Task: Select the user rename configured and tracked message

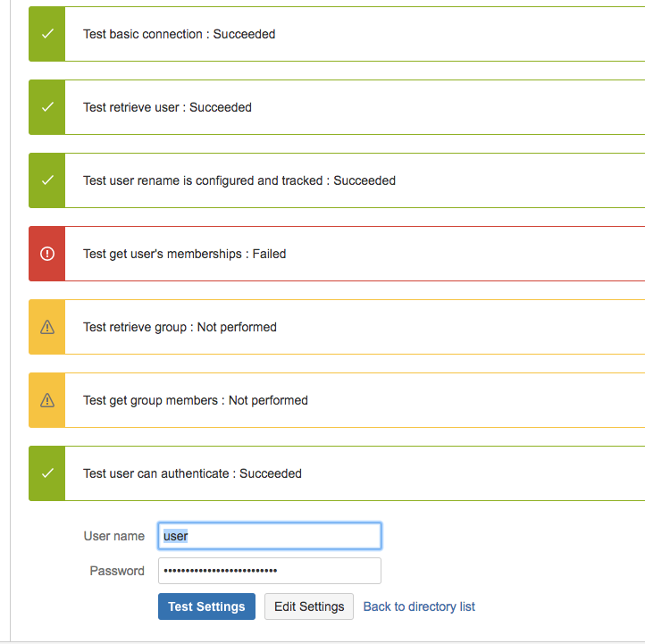Action: point(239,180)
